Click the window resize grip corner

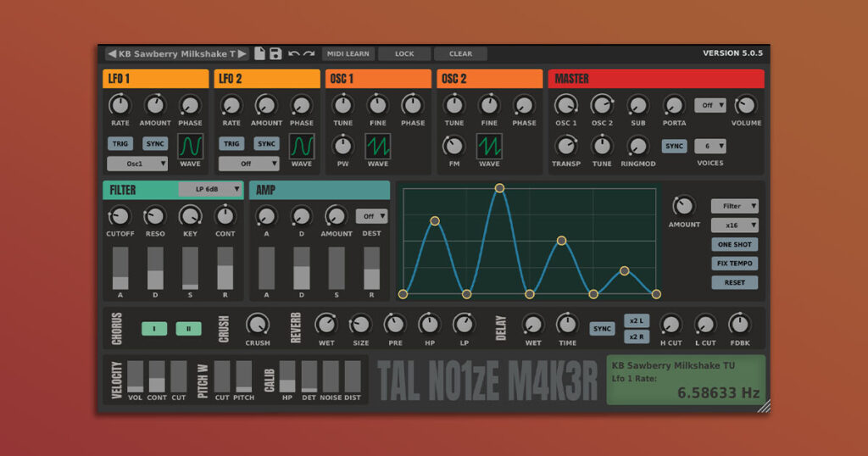[764, 407]
